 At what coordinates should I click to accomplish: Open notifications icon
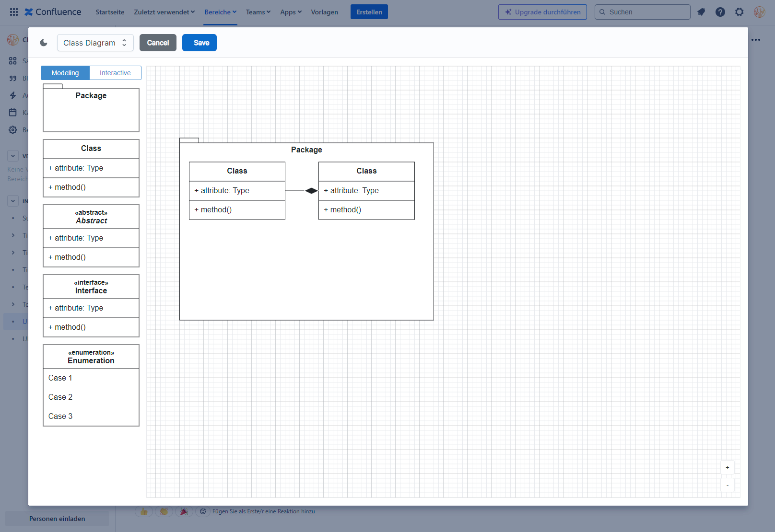coord(701,12)
